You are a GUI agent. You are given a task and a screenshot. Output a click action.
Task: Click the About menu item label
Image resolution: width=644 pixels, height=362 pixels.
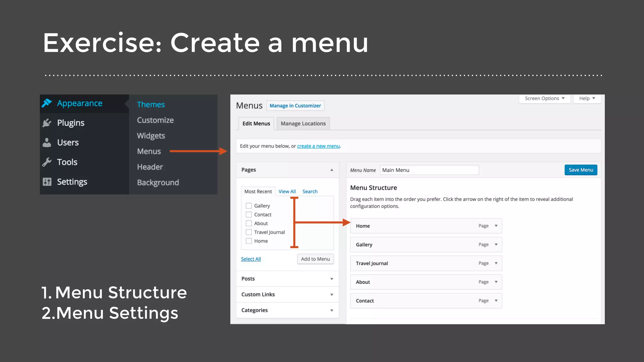pyautogui.click(x=363, y=282)
